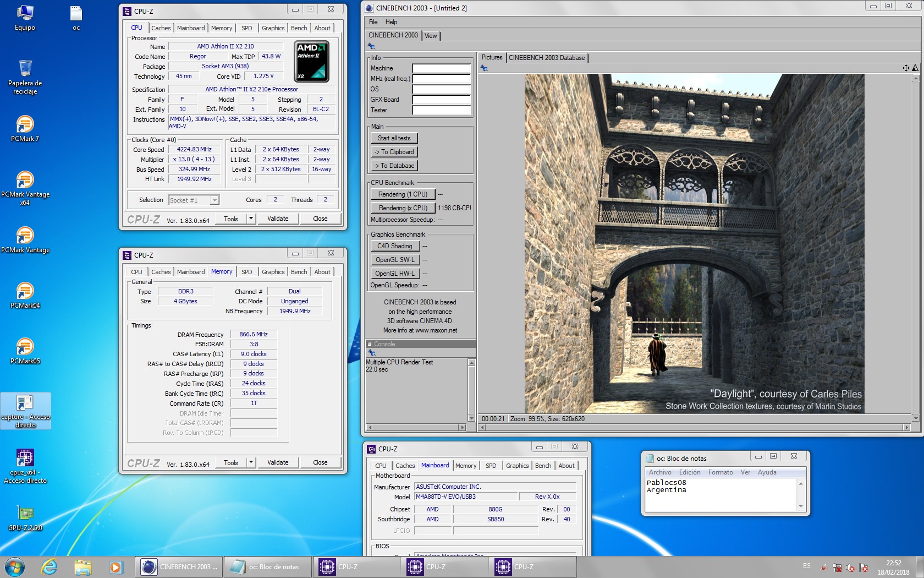Click the Daylight rendered castle image
This screenshot has height=578, width=924.
click(x=694, y=243)
